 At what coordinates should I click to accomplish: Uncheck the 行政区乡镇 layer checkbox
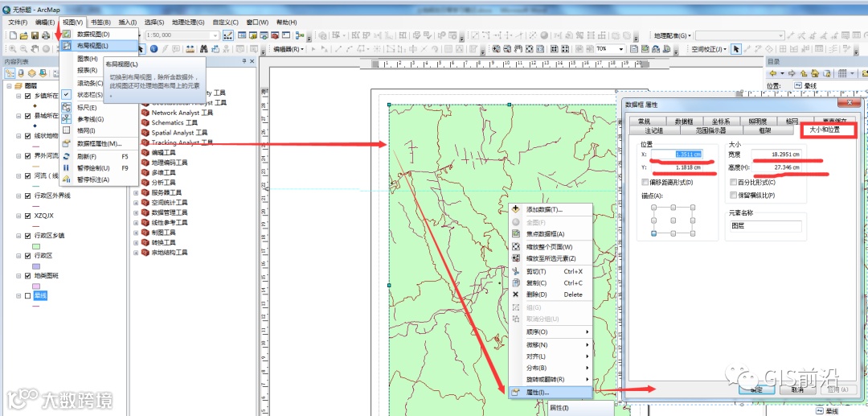click(27, 236)
